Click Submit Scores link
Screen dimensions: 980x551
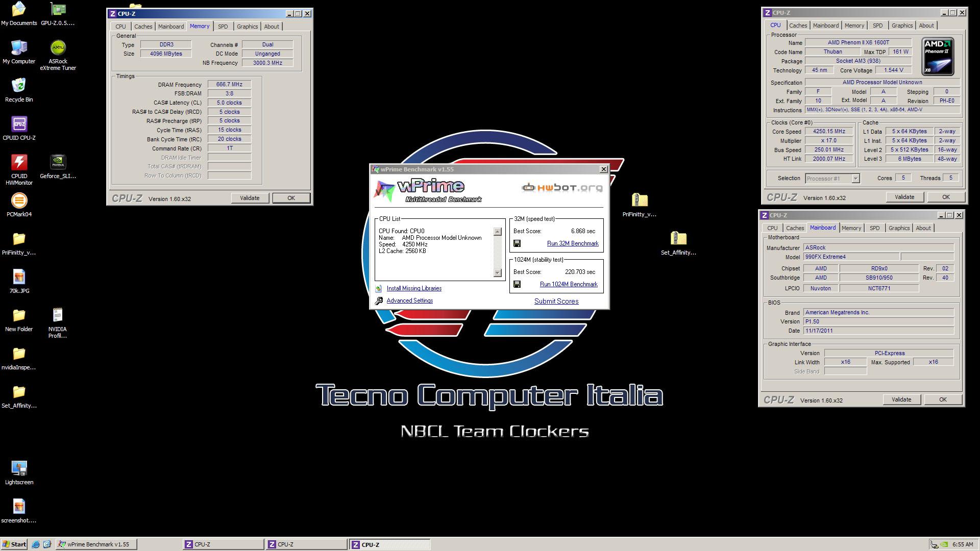556,302
